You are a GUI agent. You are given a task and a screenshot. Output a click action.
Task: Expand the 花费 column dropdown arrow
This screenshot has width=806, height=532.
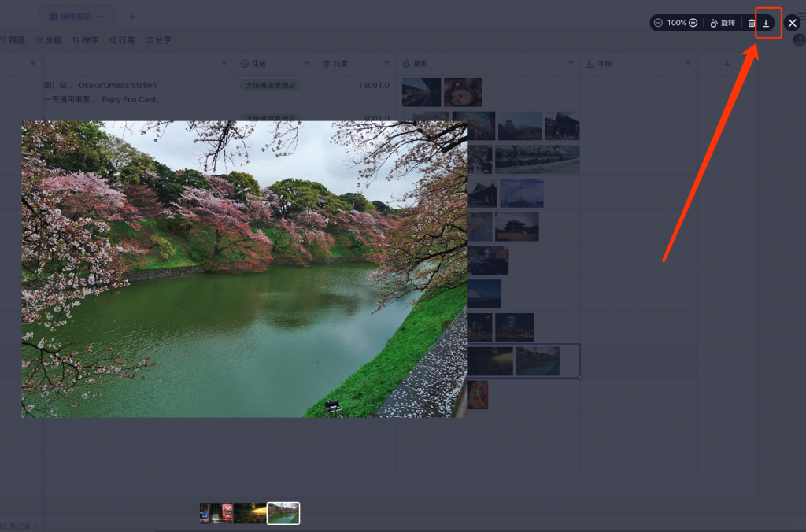click(x=386, y=64)
